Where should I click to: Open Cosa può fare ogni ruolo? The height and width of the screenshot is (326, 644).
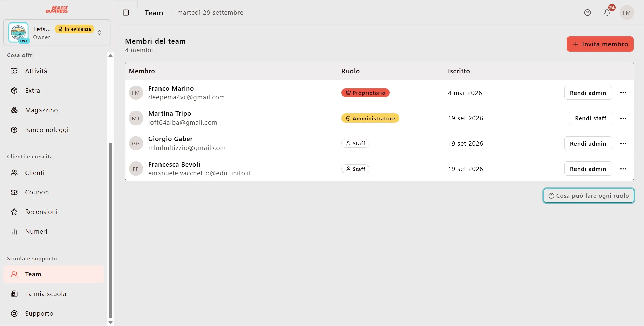[x=589, y=196]
